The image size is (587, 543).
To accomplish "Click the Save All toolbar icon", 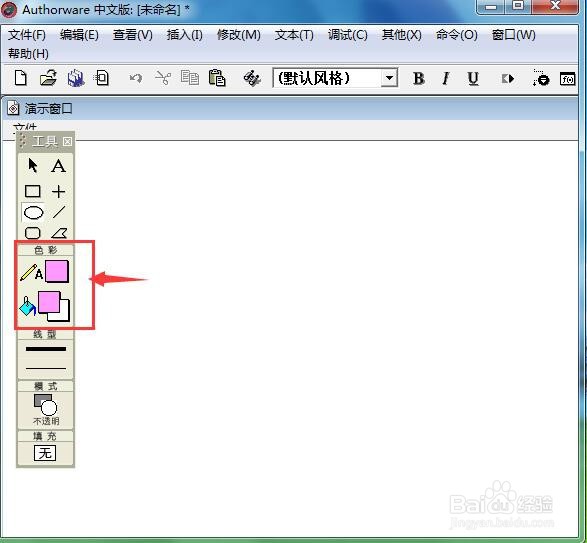I will [x=76, y=78].
